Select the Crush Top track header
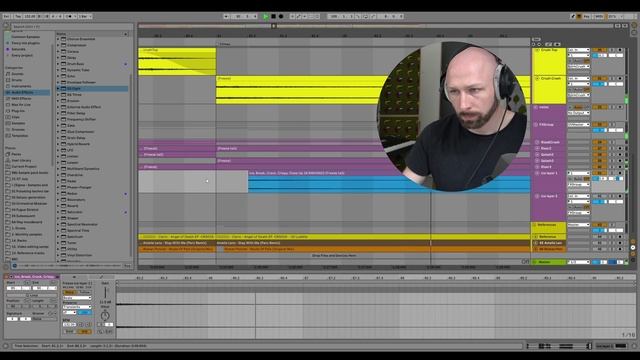 pyautogui.click(x=549, y=61)
